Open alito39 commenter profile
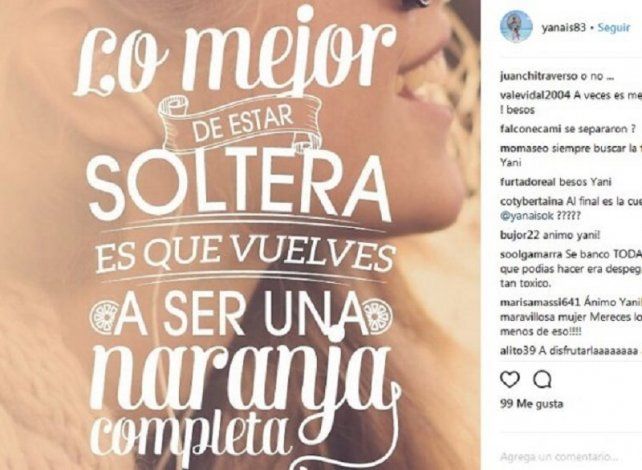This screenshot has width=642, height=470. click(518, 351)
